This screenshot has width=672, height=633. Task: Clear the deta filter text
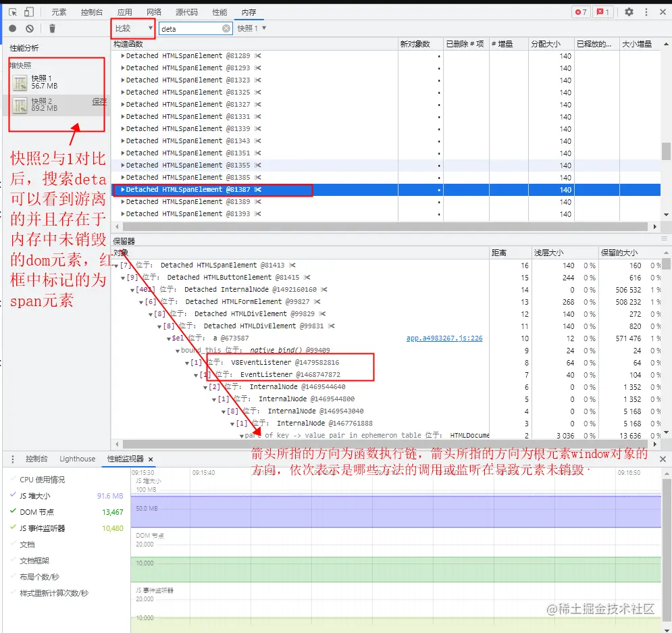226,28
